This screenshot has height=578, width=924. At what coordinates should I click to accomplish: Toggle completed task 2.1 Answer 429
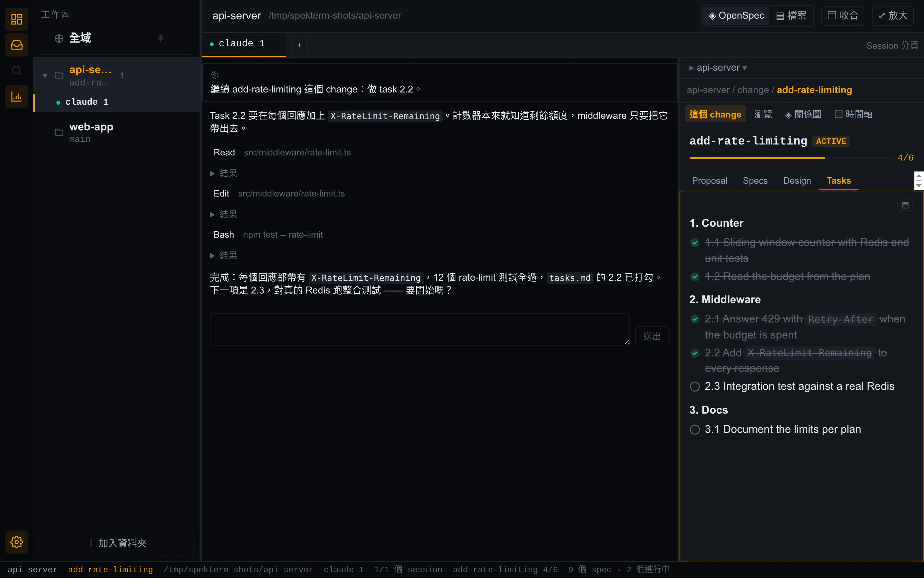pos(695,319)
